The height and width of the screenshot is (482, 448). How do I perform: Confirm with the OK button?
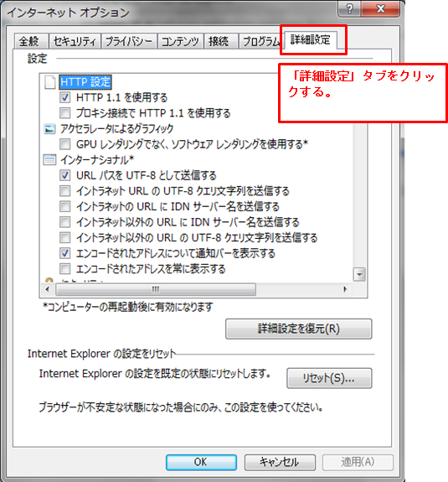click(201, 462)
